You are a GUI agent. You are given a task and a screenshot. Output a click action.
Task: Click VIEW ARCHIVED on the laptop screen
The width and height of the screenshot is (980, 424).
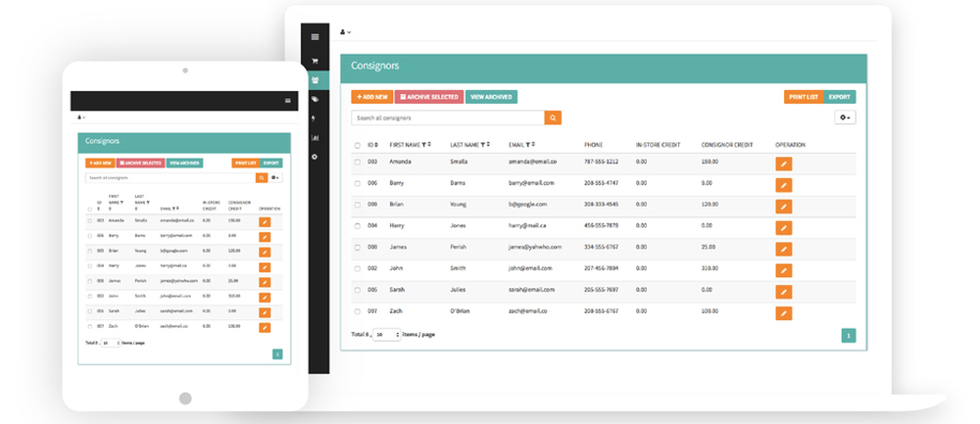coord(491,97)
